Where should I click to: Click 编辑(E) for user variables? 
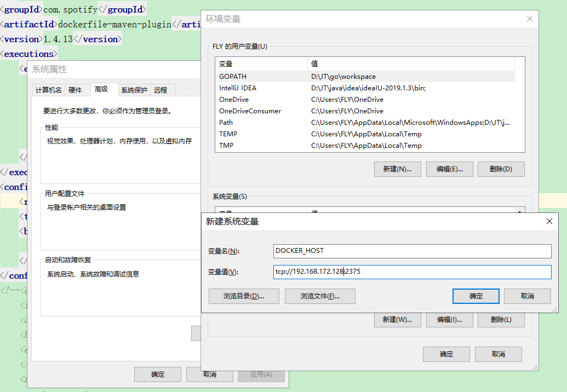pyautogui.click(x=449, y=169)
